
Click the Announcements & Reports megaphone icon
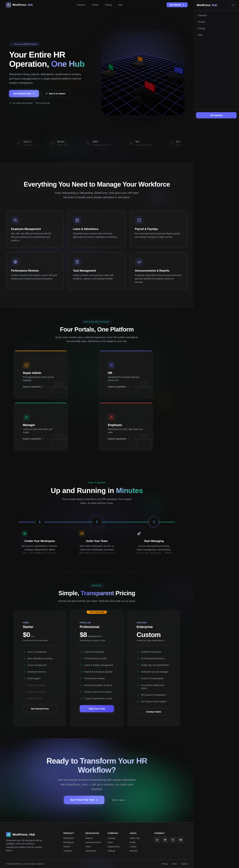click(139, 262)
